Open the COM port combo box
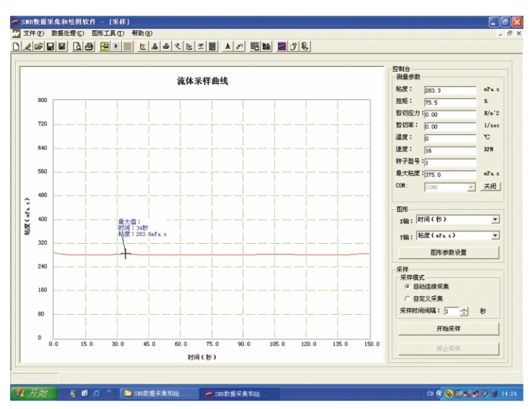Viewport: 532px width, 409px height. (x=471, y=186)
